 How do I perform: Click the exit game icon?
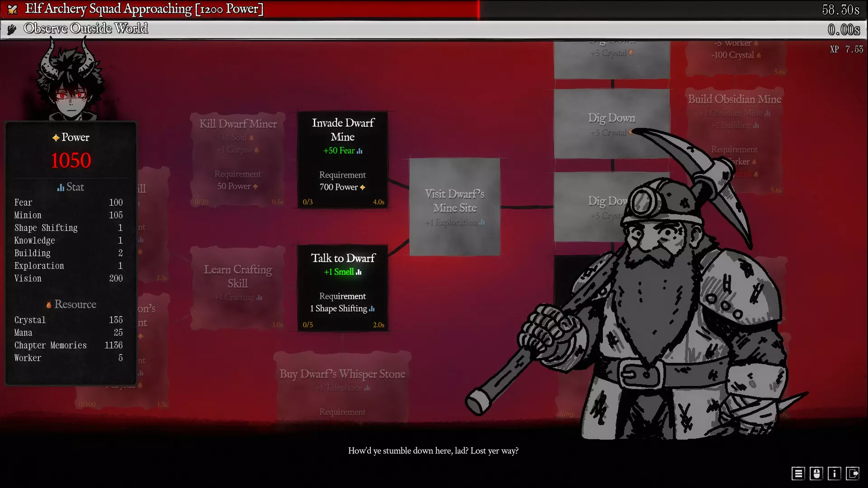tap(853, 473)
